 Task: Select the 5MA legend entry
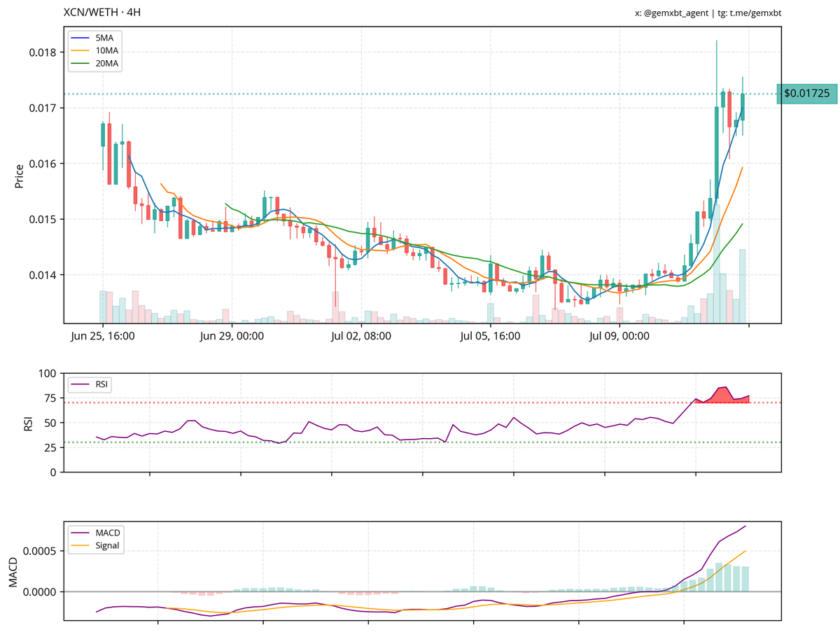click(94, 38)
